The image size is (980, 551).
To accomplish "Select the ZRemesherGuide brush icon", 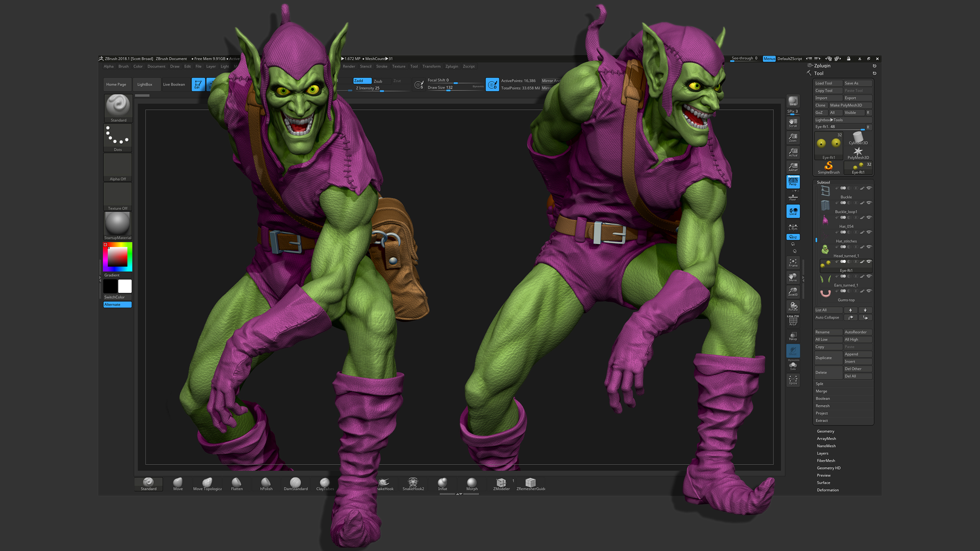I will [531, 484].
